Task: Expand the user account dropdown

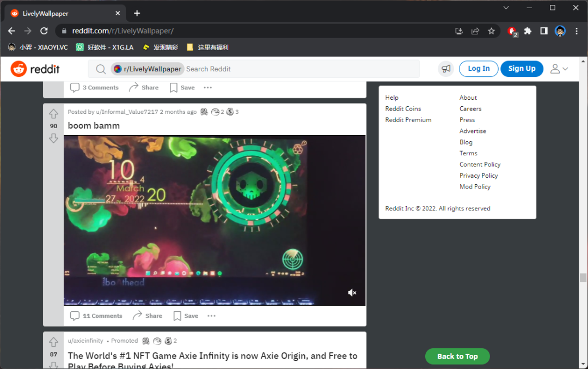Action: tap(559, 69)
